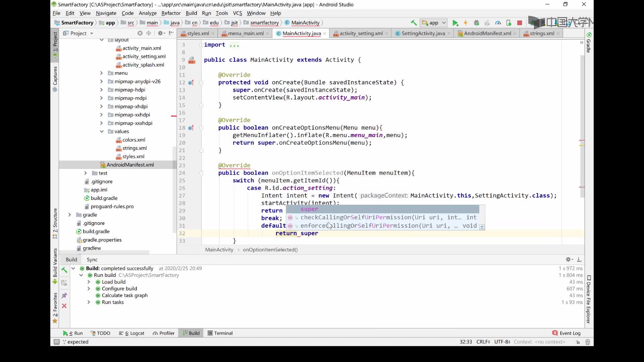
Task: Choose the checkCallingOrSelfUriPermission completion suggestion
Action: tap(382, 218)
